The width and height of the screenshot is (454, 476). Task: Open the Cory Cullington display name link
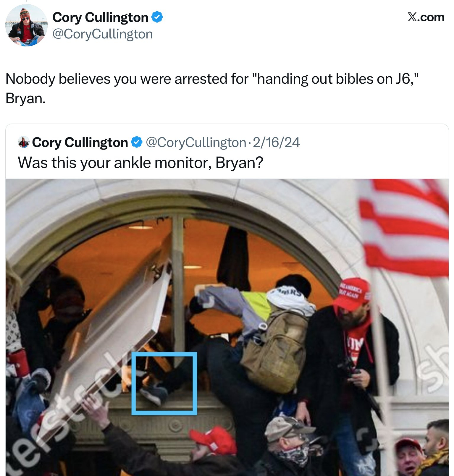tap(100, 17)
